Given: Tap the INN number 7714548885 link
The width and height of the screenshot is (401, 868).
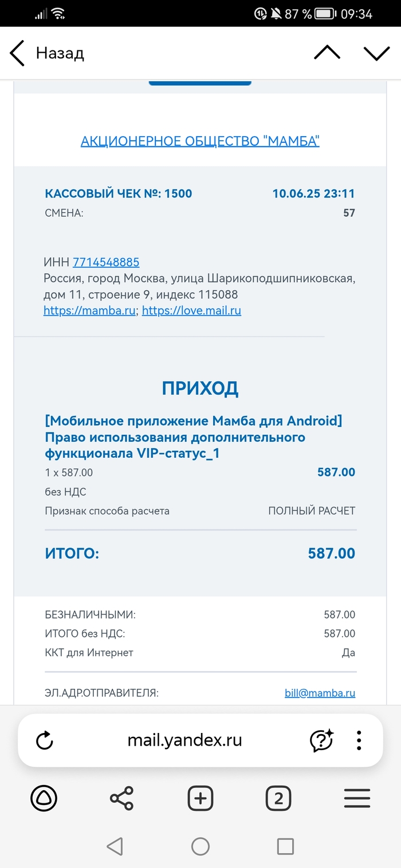Looking at the screenshot, I should pyautogui.click(x=106, y=263).
